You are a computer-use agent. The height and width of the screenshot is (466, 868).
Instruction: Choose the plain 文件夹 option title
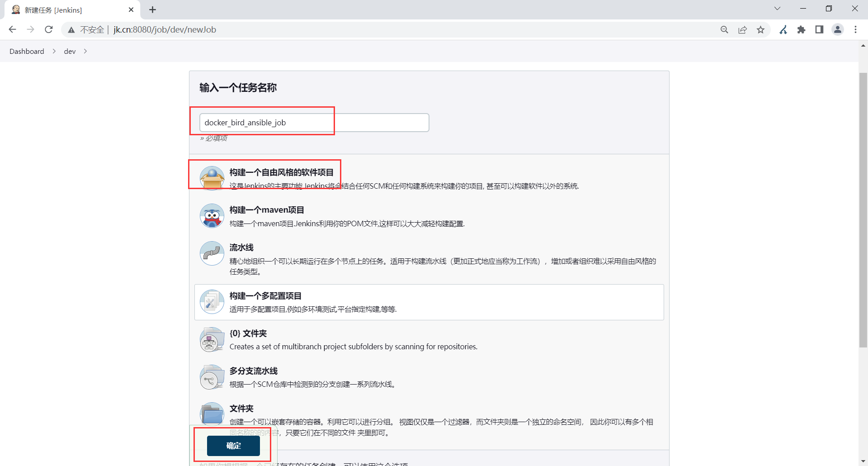241,409
